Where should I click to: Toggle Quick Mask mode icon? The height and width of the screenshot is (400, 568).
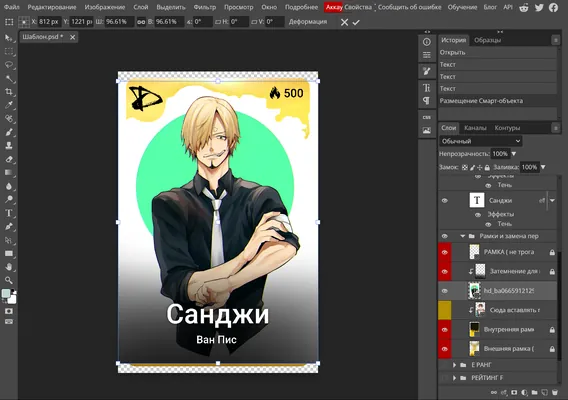(x=9, y=311)
